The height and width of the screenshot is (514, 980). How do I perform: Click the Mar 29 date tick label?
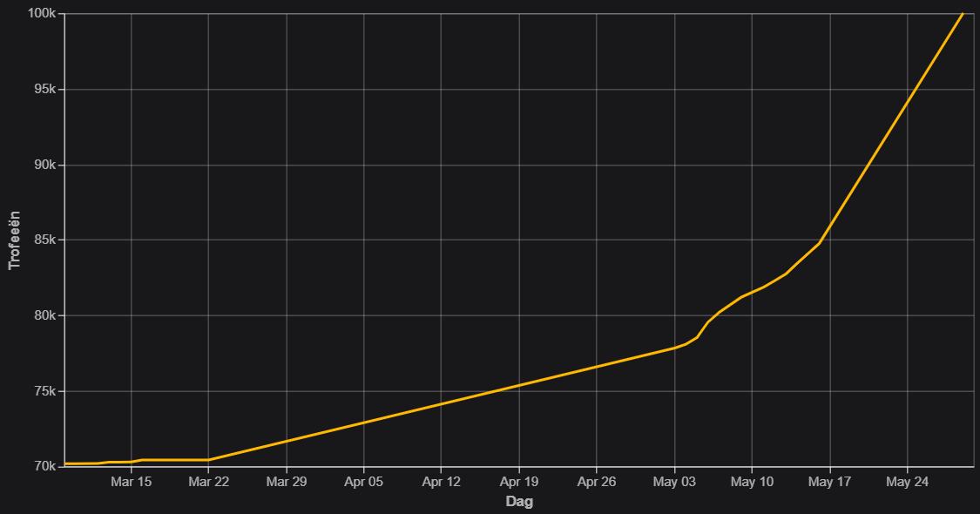click(x=287, y=482)
